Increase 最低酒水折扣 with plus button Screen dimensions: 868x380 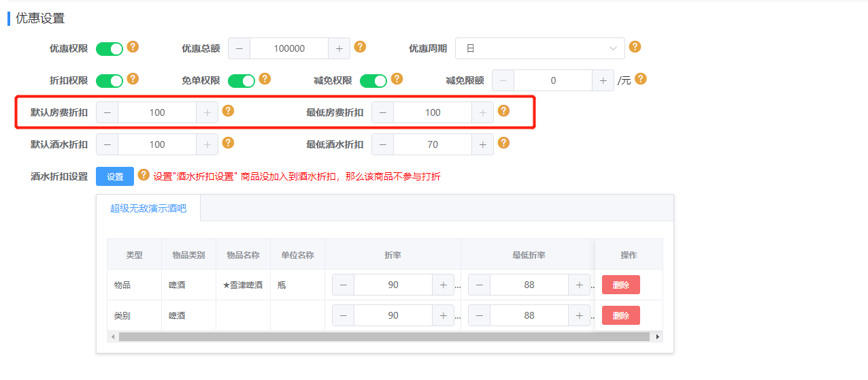coord(482,144)
